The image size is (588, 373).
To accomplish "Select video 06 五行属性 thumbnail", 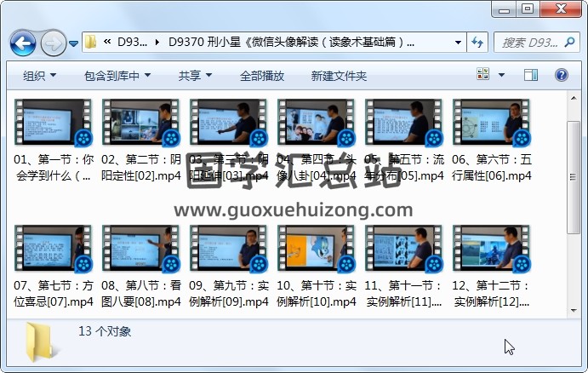I will pyautogui.click(x=492, y=123).
